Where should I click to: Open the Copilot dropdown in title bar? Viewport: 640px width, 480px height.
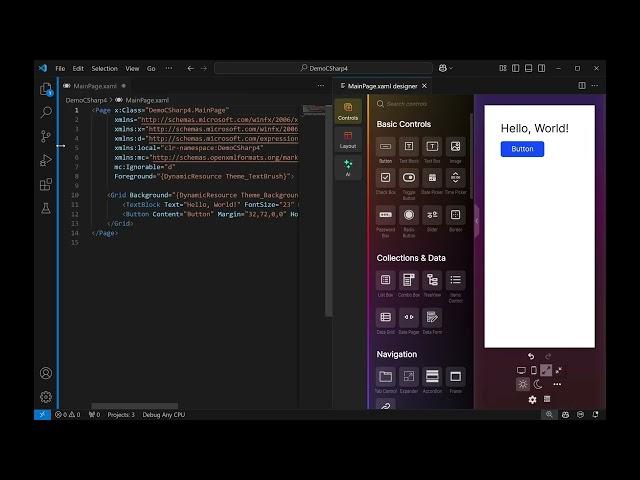pos(446,68)
